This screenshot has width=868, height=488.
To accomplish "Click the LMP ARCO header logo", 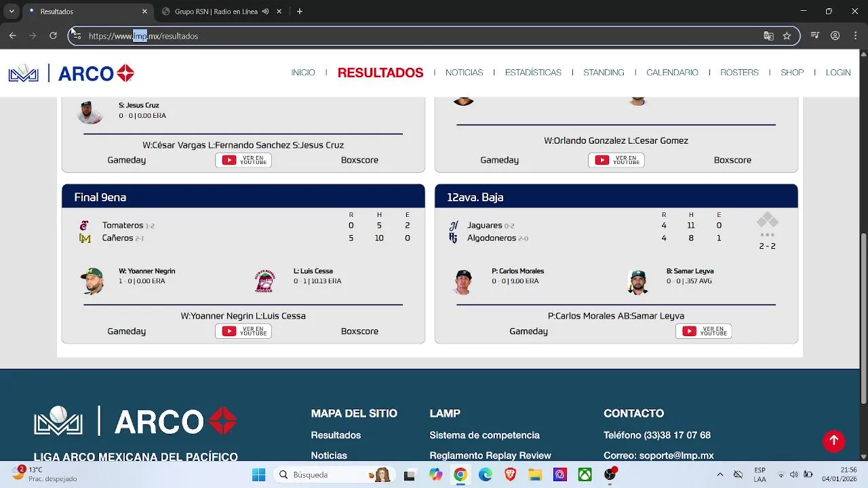I will [71, 73].
